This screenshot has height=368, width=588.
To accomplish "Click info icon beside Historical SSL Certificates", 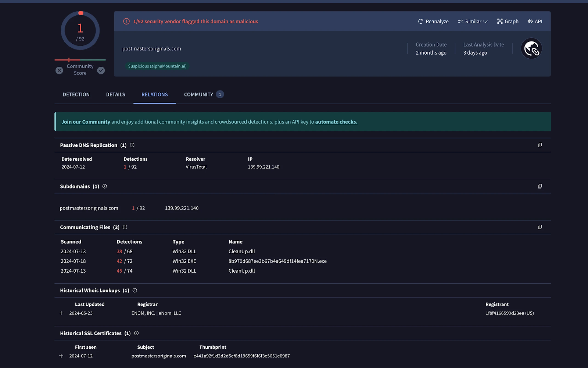I will click(136, 333).
